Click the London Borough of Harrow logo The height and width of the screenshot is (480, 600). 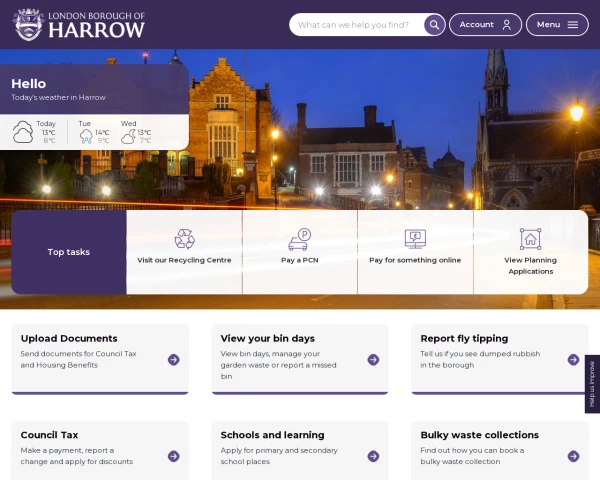pos(78,24)
